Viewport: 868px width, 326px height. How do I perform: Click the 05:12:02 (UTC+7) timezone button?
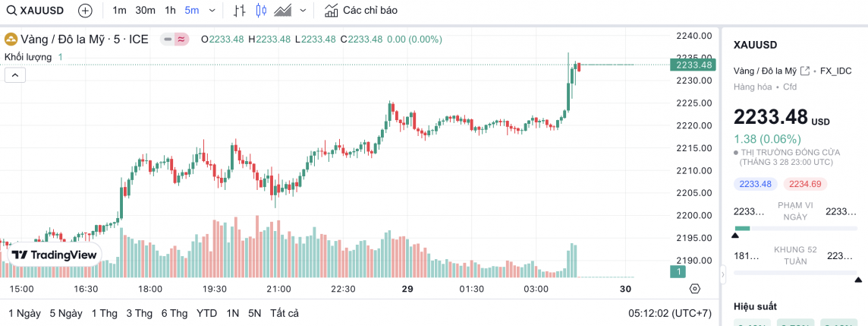pyautogui.click(x=668, y=313)
